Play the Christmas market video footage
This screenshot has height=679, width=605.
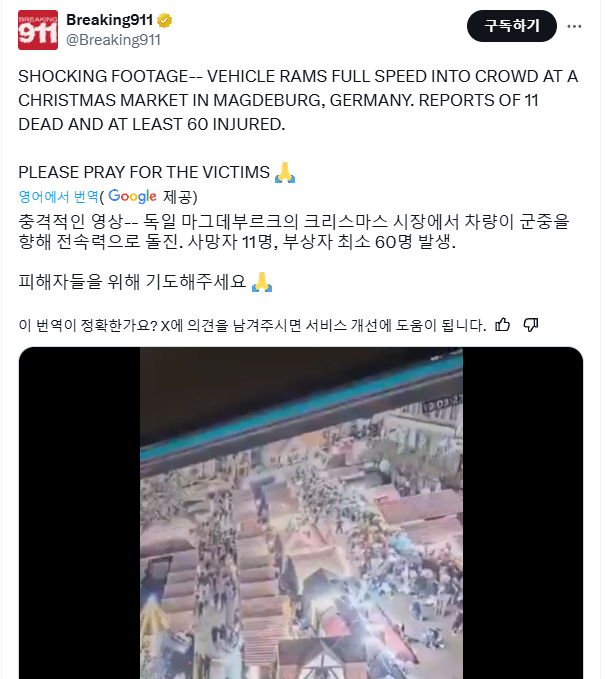tap(301, 513)
